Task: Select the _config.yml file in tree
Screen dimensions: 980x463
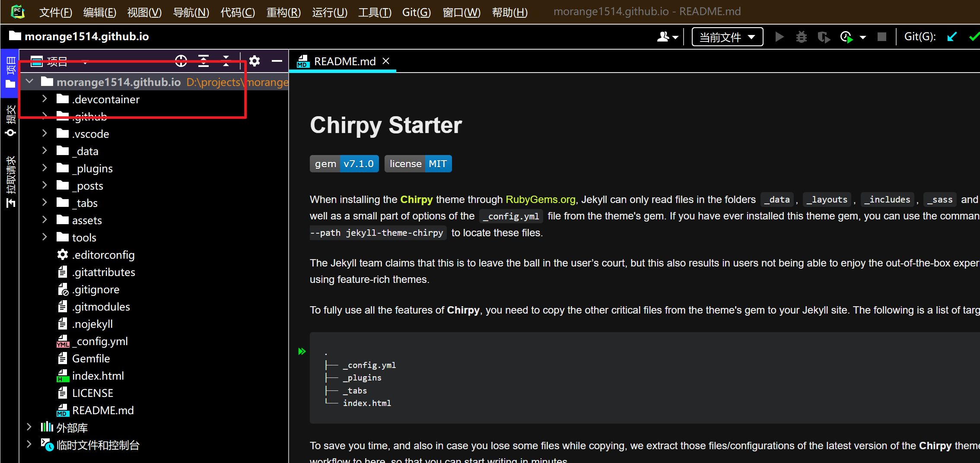Action: click(x=92, y=341)
